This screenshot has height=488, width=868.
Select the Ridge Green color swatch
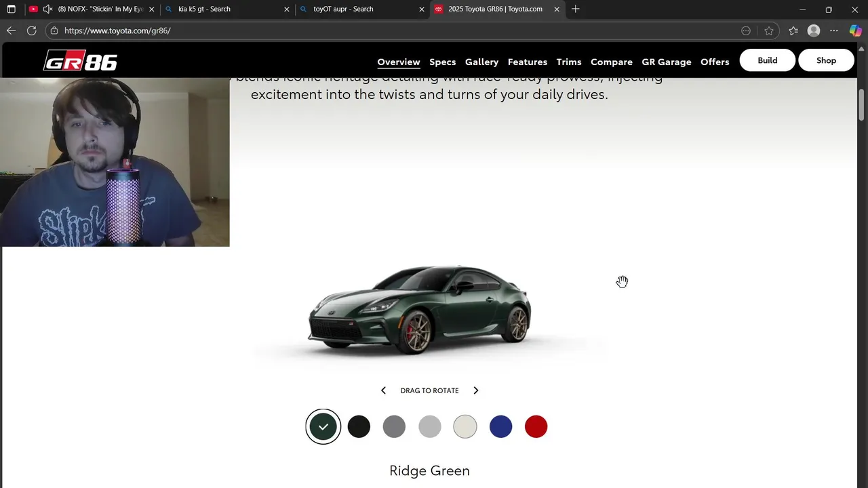click(x=323, y=426)
